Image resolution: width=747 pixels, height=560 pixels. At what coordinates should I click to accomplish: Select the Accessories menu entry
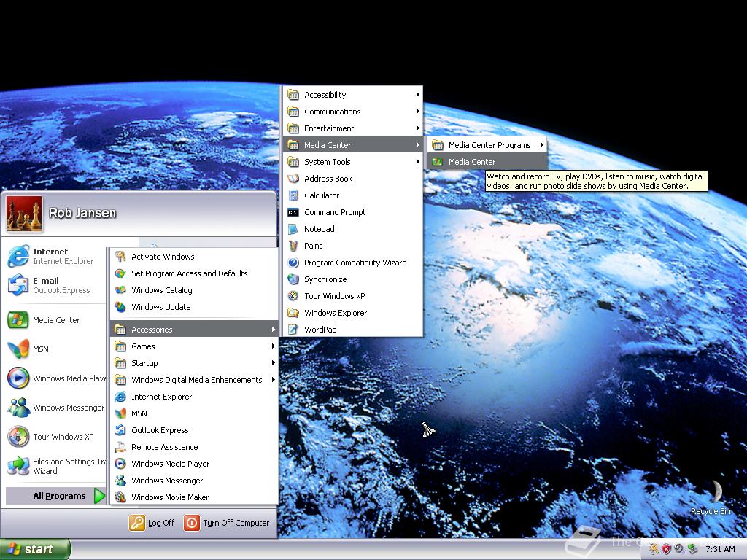(x=194, y=330)
